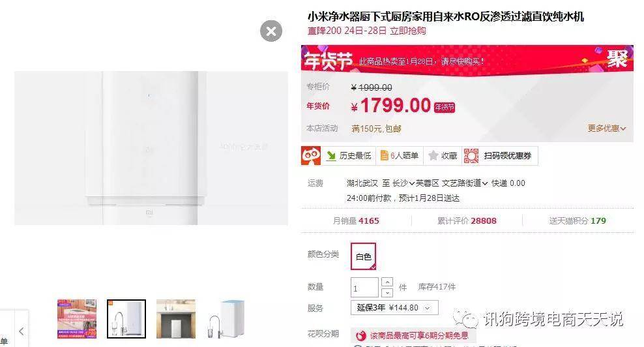Open the 文艺路街道 street dropdown
644x347 pixels.
465,183
